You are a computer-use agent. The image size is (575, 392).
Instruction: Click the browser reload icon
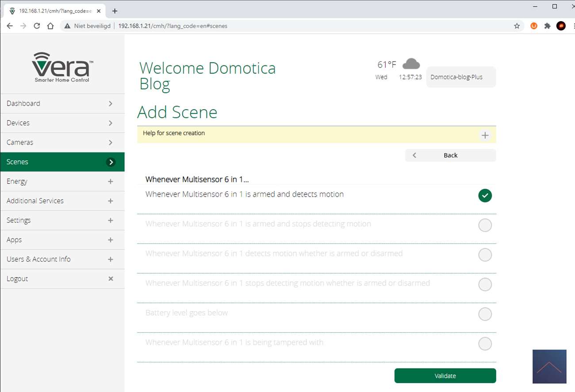(37, 26)
